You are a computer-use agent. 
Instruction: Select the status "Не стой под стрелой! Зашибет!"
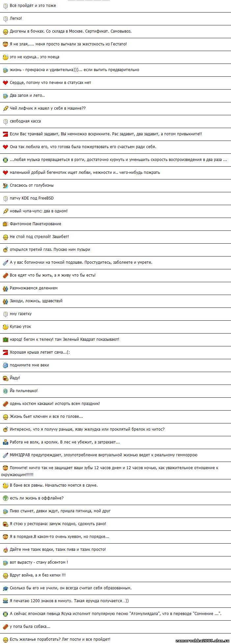point(39,237)
